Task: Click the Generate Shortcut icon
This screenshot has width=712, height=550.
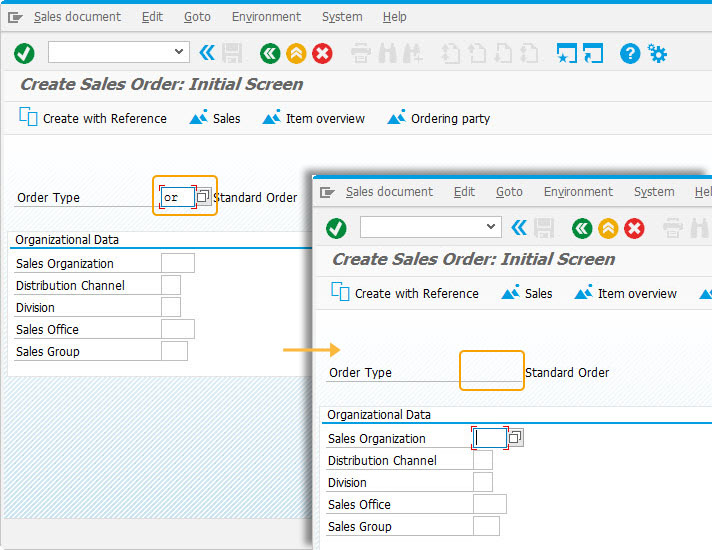Action: (x=593, y=53)
